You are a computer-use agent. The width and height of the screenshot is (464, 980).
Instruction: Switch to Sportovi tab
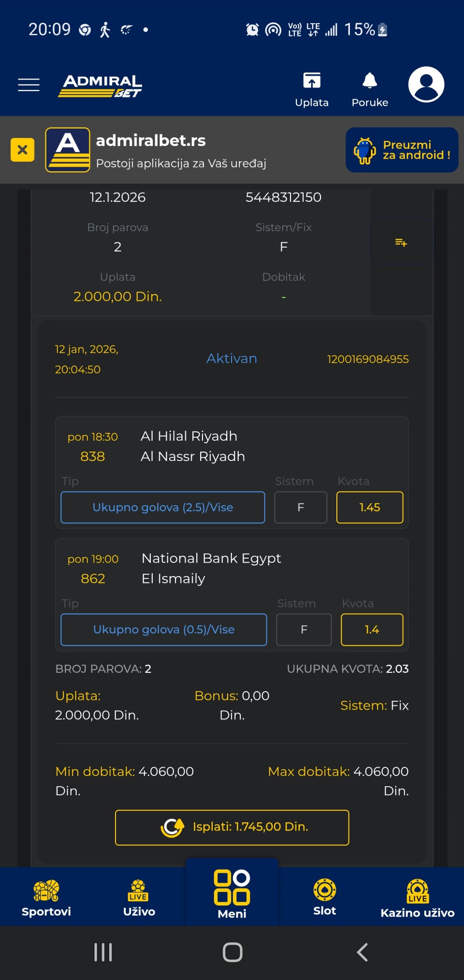[46, 898]
